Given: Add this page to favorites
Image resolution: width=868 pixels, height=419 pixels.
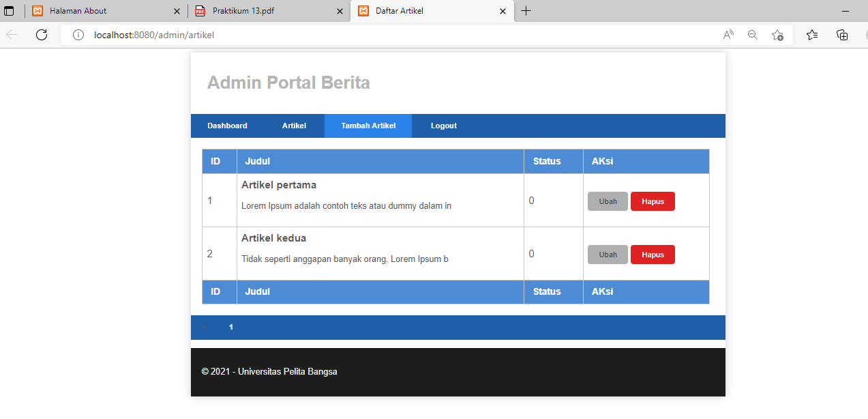Looking at the screenshot, I should (777, 34).
